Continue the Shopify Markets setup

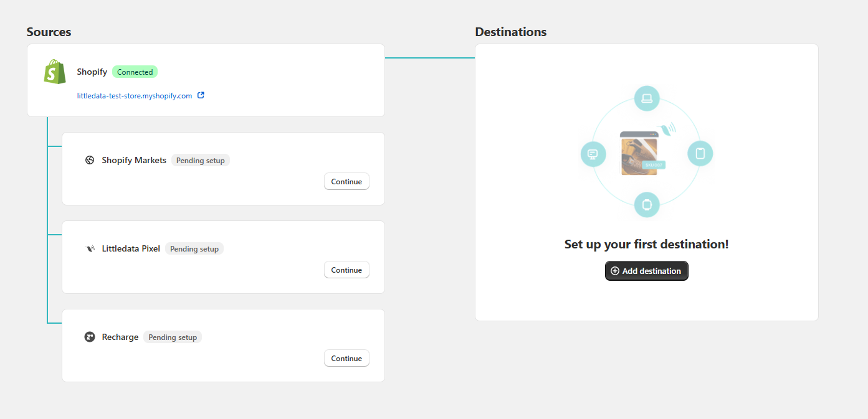(x=346, y=182)
